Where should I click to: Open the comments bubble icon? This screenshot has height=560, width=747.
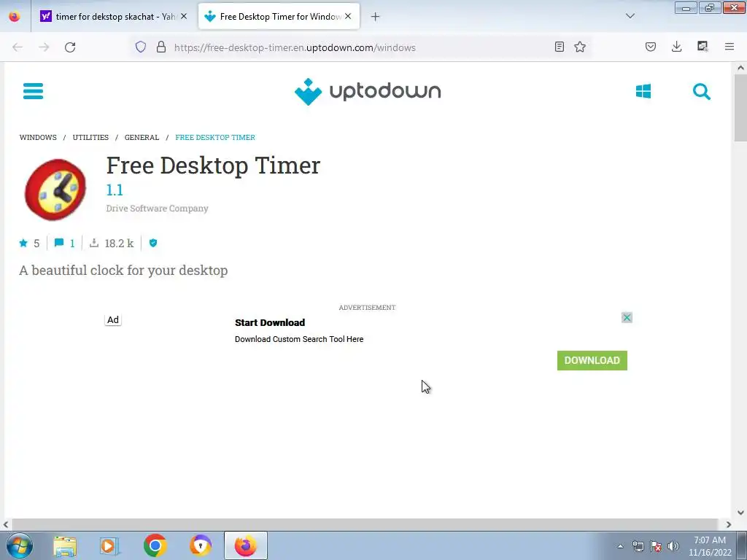pyautogui.click(x=59, y=244)
